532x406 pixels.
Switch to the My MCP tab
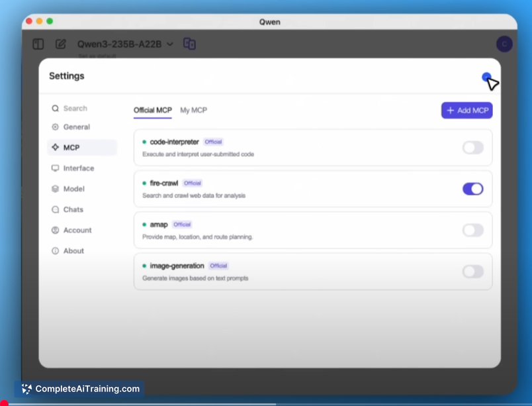(193, 111)
